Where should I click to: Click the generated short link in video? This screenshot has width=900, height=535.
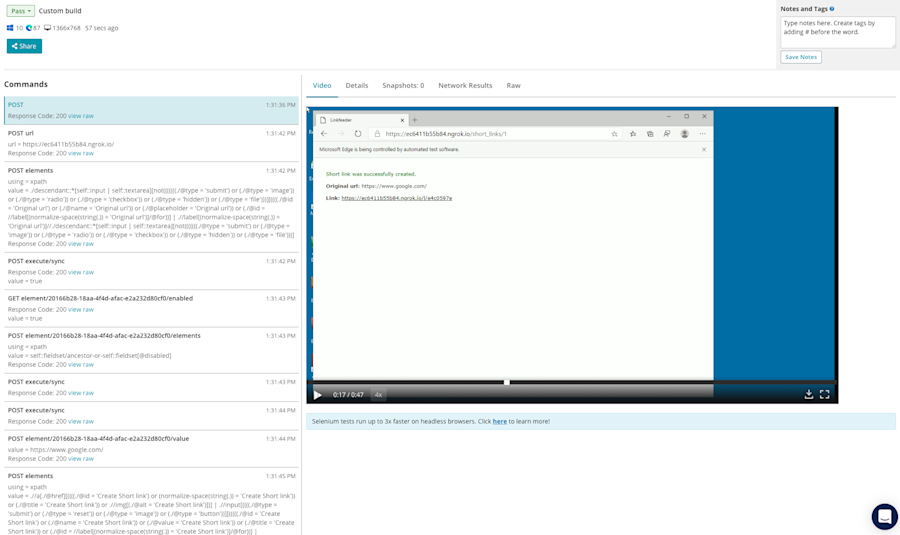(x=397, y=198)
